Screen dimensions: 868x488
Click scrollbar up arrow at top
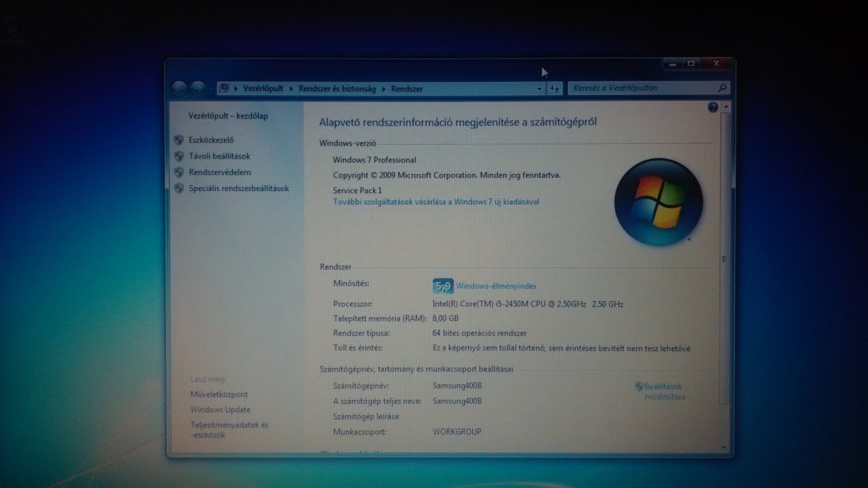tap(725, 106)
